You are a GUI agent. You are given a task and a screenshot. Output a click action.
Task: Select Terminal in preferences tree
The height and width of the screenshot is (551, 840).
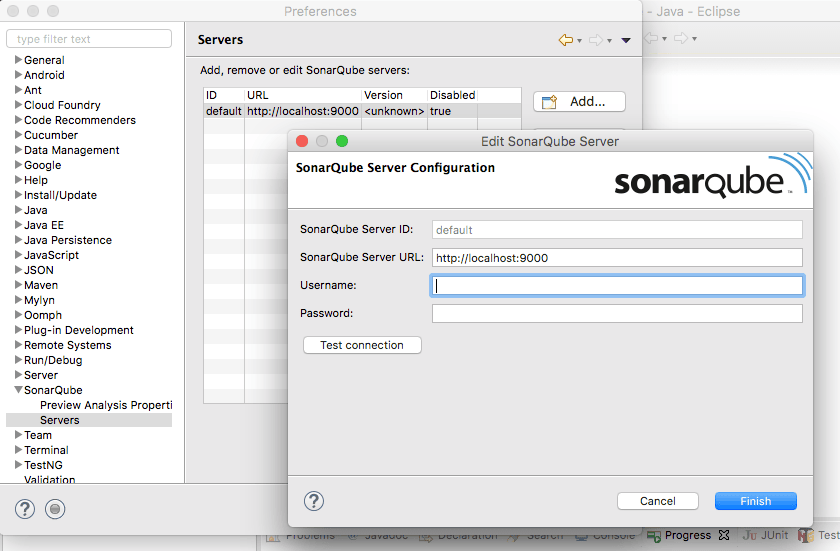pyautogui.click(x=46, y=450)
